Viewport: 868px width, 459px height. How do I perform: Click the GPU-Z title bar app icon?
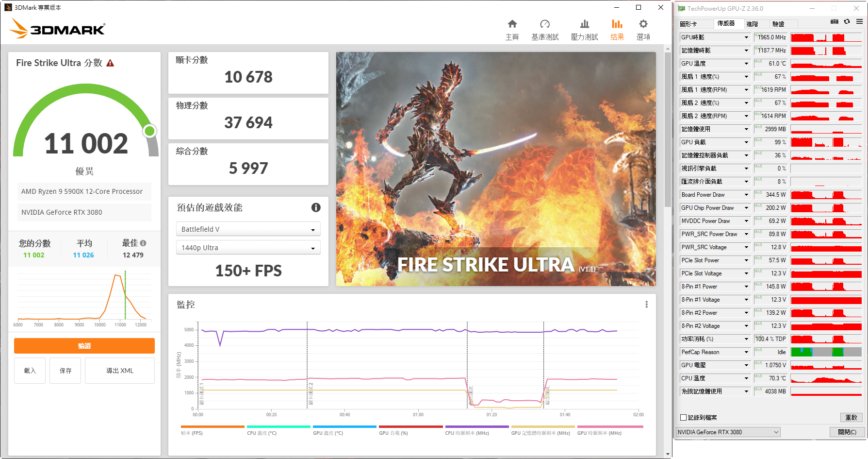click(681, 8)
